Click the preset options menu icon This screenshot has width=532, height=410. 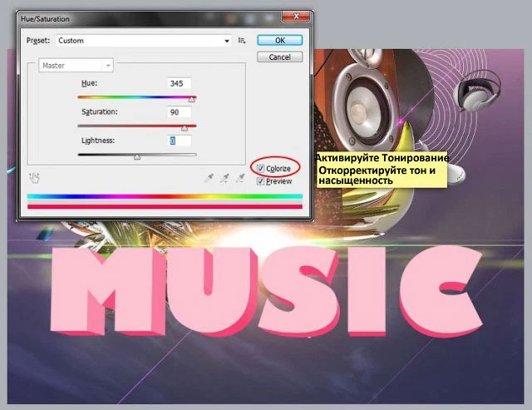(242, 41)
